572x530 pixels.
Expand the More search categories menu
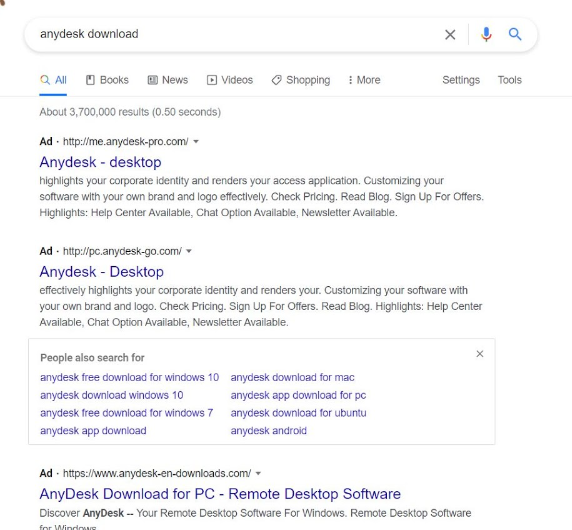(364, 80)
